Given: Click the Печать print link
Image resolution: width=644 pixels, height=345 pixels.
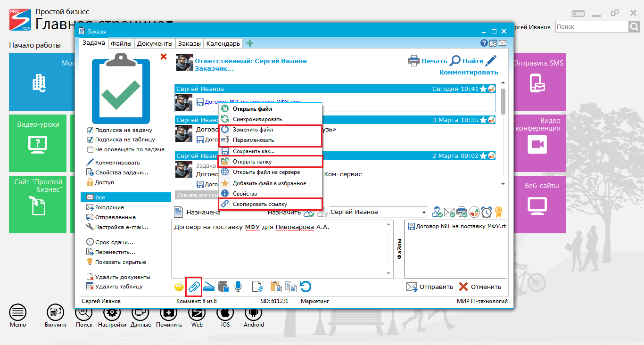Looking at the screenshot, I should [428, 61].
